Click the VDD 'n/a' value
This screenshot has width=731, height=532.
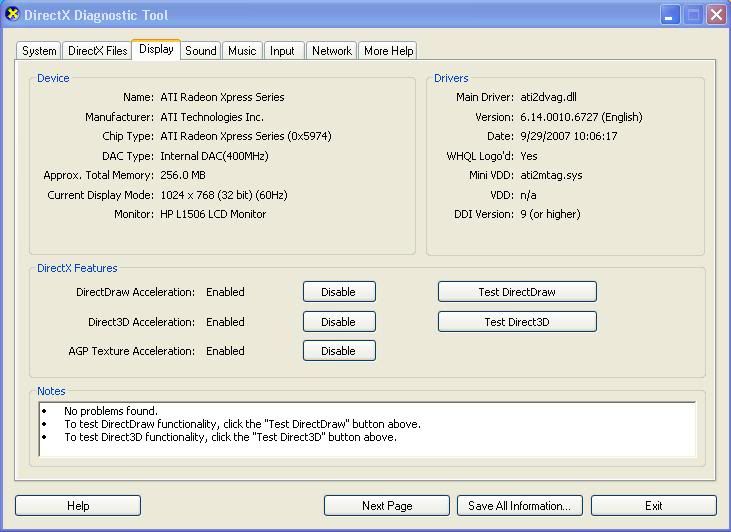pos(528,195)
